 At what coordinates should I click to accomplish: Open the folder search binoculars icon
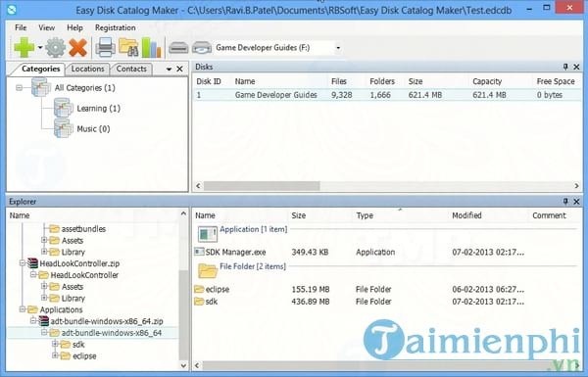pyautogui.click(x=128, y=48)
